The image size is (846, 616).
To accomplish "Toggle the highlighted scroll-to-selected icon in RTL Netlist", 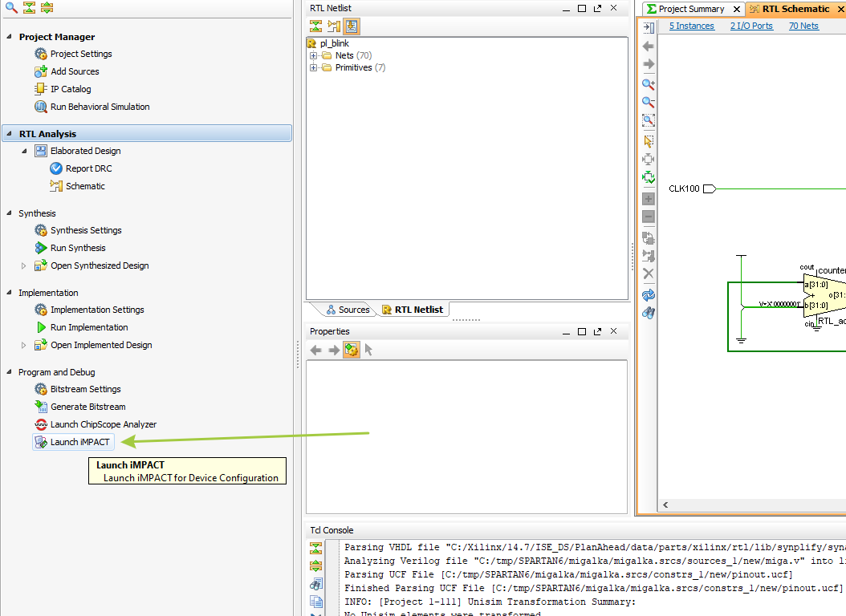I will pos(352,26).
